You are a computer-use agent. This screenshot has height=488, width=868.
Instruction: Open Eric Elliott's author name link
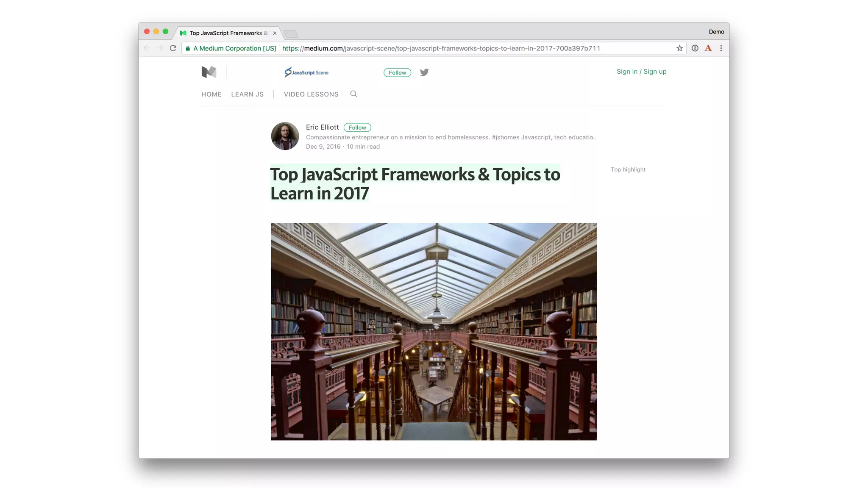pyautogui.click(x=322, y=127)
